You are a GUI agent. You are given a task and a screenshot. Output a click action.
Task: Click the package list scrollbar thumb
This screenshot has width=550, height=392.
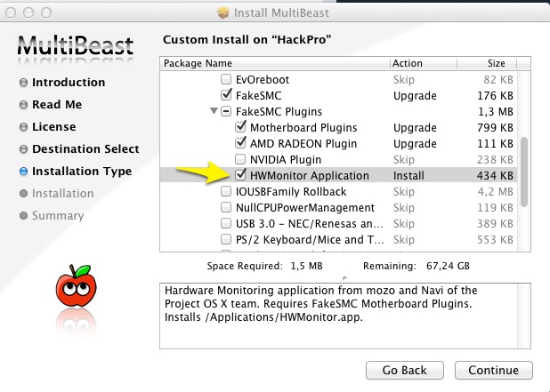tap(524, 172)
